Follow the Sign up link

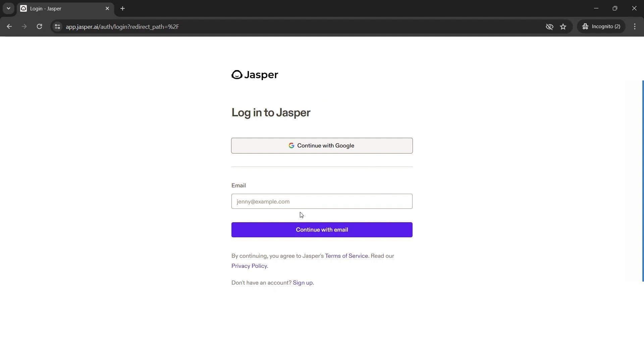[303, 283]
